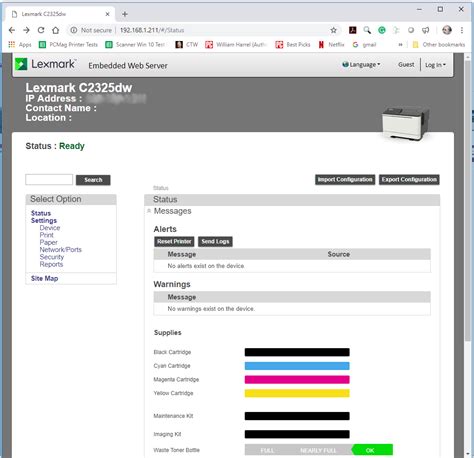Open Paper settings link
The height and width of the screenshot is (458, 474).
48,242
